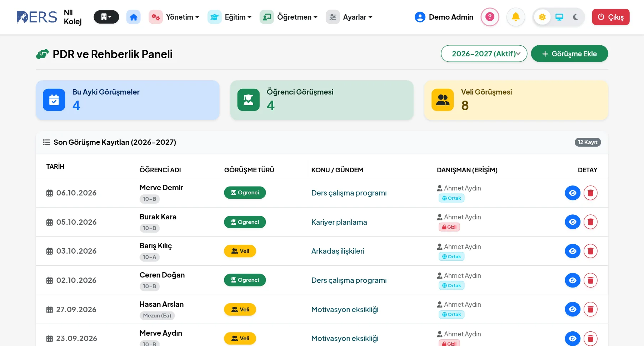Screen dimensions: 644x346
Task: View details of Ceren Doğan record
Action: pos(573,280)
